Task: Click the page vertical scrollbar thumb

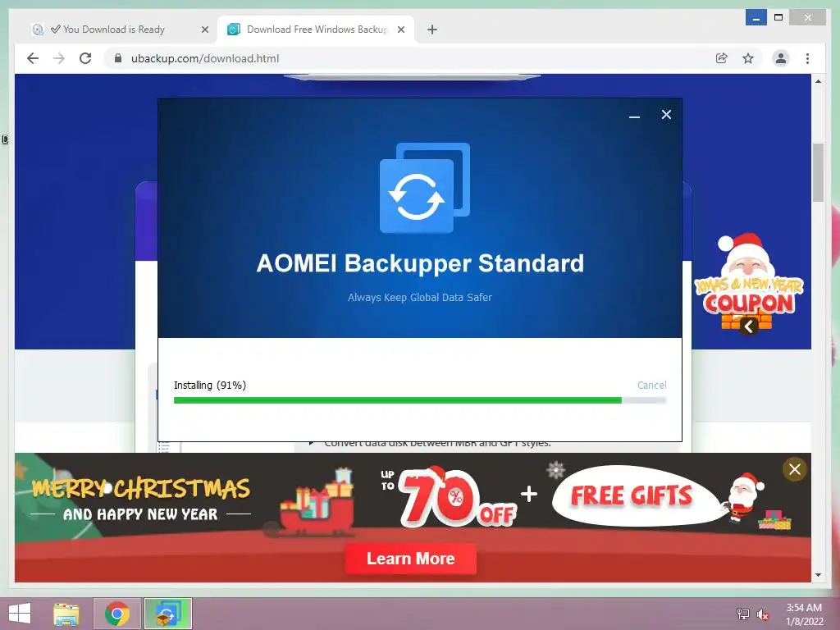Action: pos(818,172)
